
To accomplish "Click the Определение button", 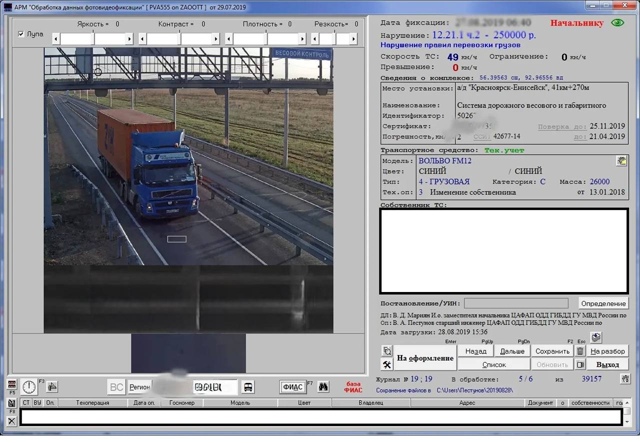I will pos(603,303).
